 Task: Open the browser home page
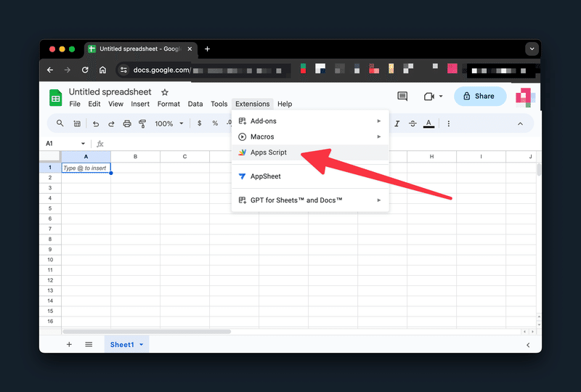[102, 70]
